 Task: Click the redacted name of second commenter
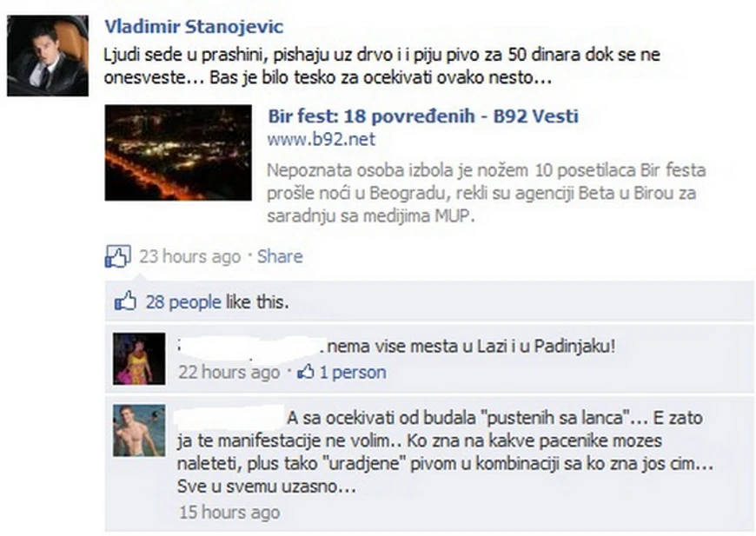point(229,419)
